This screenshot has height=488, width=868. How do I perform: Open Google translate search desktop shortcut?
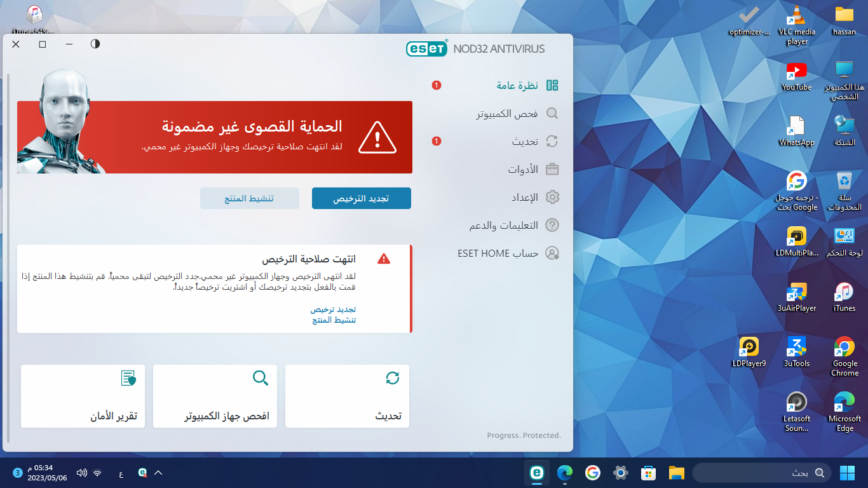797,191
